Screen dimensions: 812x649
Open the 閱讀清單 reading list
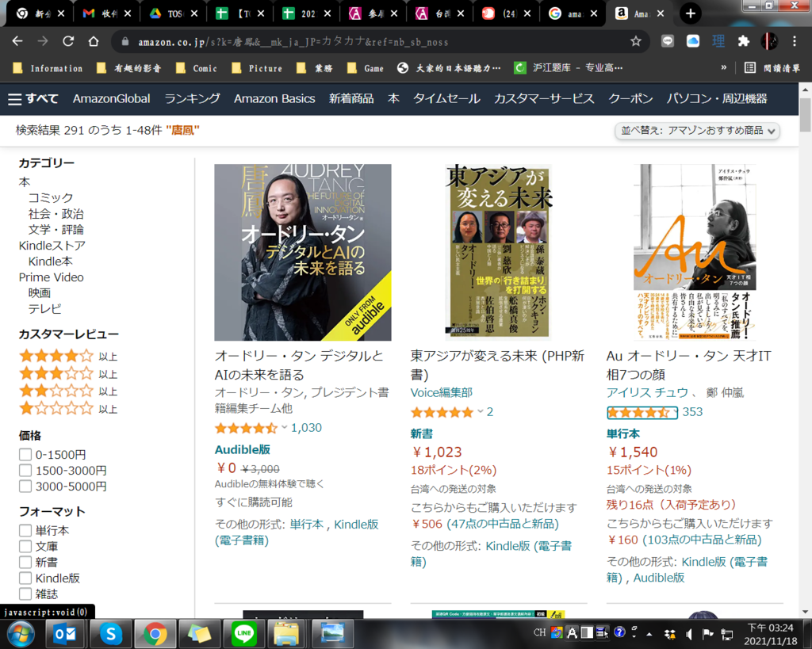(x=772, y=68)
